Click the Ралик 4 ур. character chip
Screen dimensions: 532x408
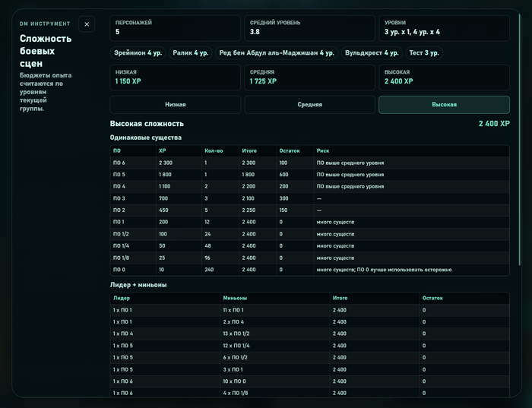point(190,53)
